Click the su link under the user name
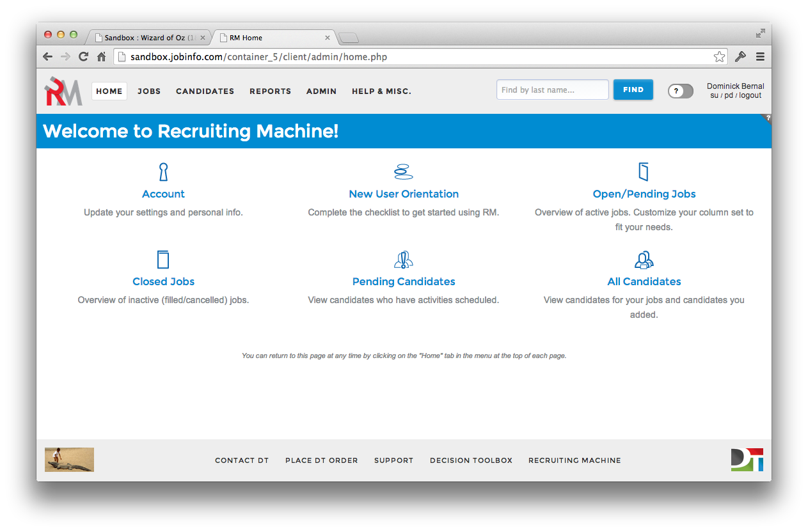Viewport: 808px width, 532px height. pyautogui.click(x=714, y=95)
